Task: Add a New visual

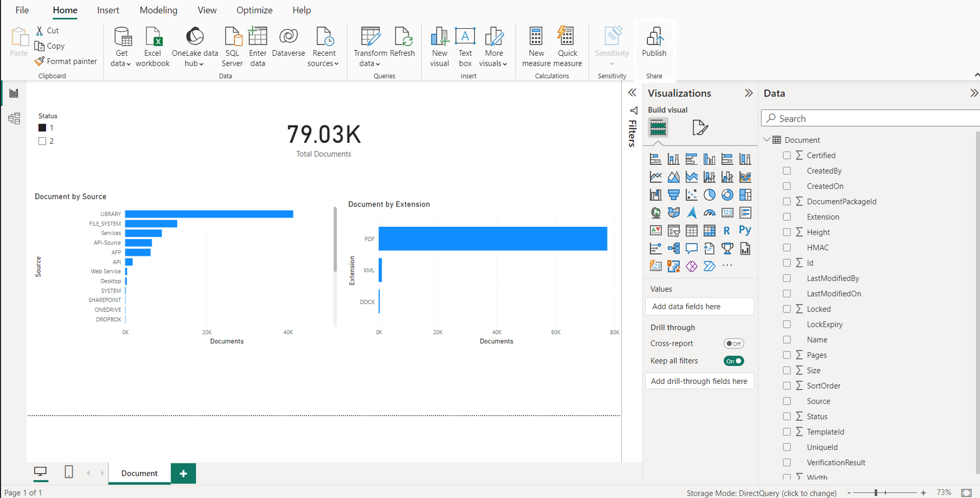Action: [439, 47]
